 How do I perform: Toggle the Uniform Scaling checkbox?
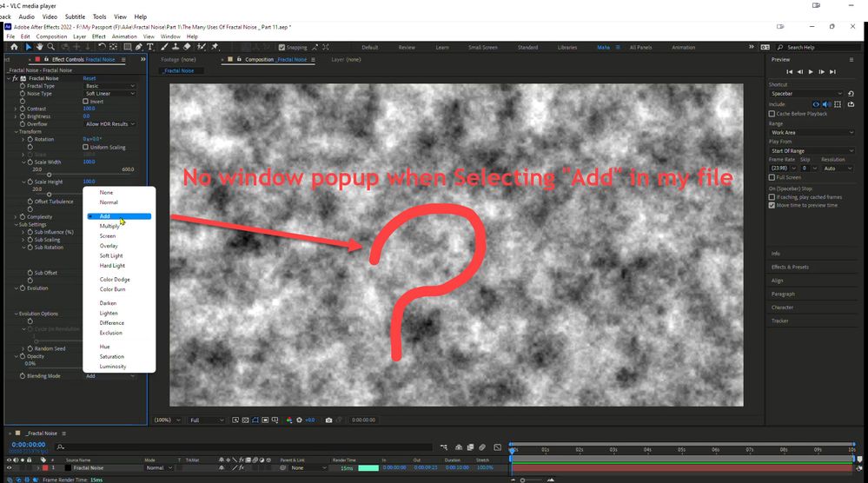pos(85,147)
